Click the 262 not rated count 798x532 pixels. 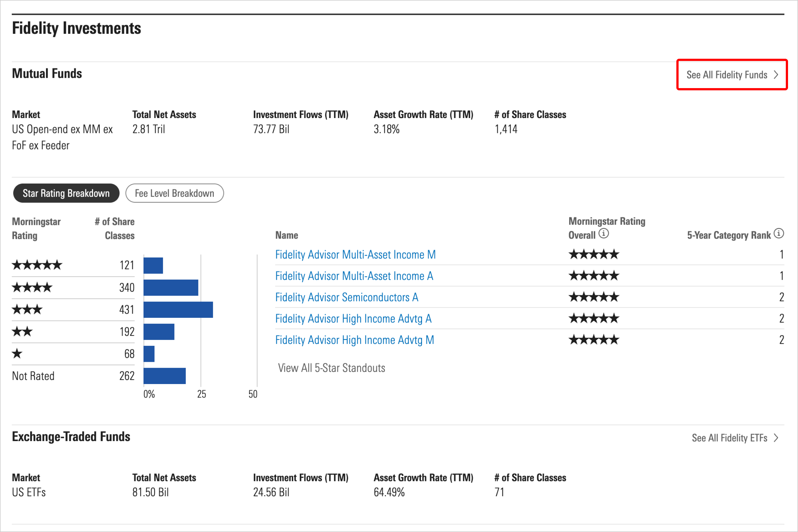[127, 376]
